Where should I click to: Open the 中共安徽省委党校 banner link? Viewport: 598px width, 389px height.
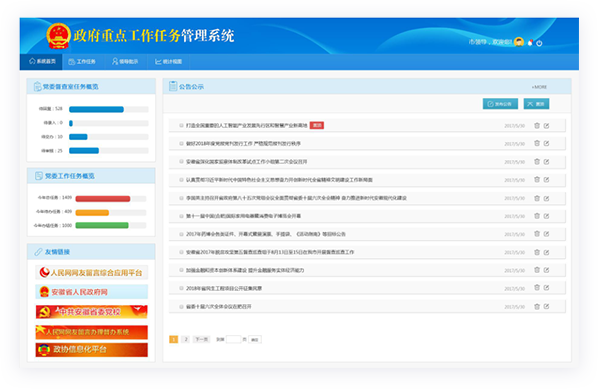pyautogui.click(x=92, y=312)
